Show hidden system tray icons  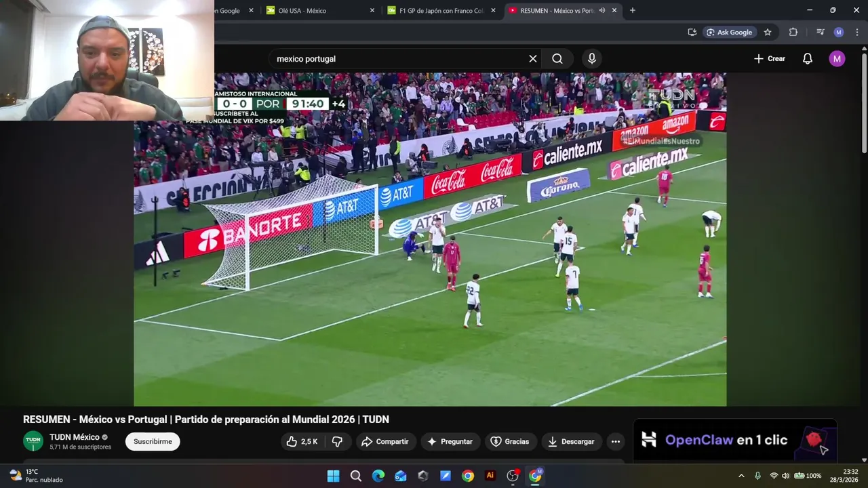click(x=741, y=476)
